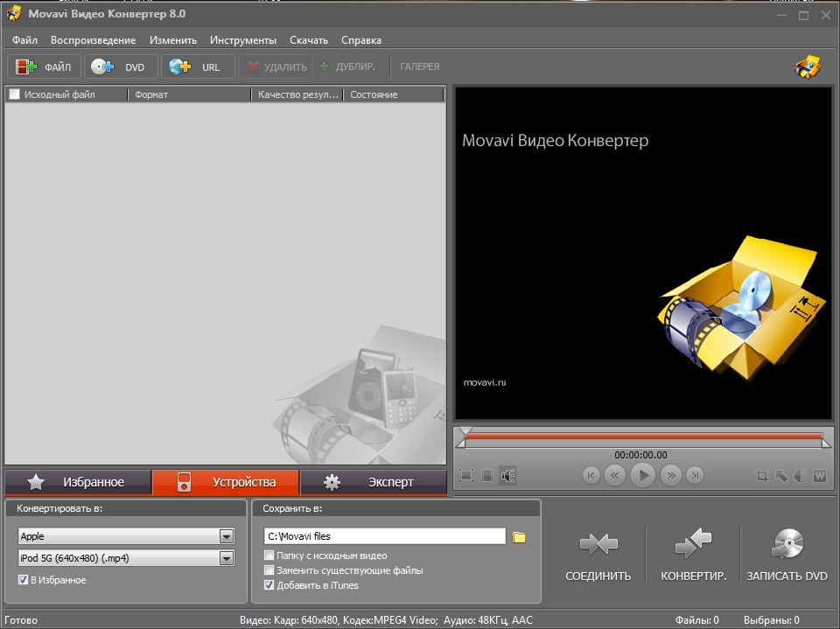The image size is (840, 629).
Task: Click the fullscreen preview icon
Action: [x=466, y=475]
